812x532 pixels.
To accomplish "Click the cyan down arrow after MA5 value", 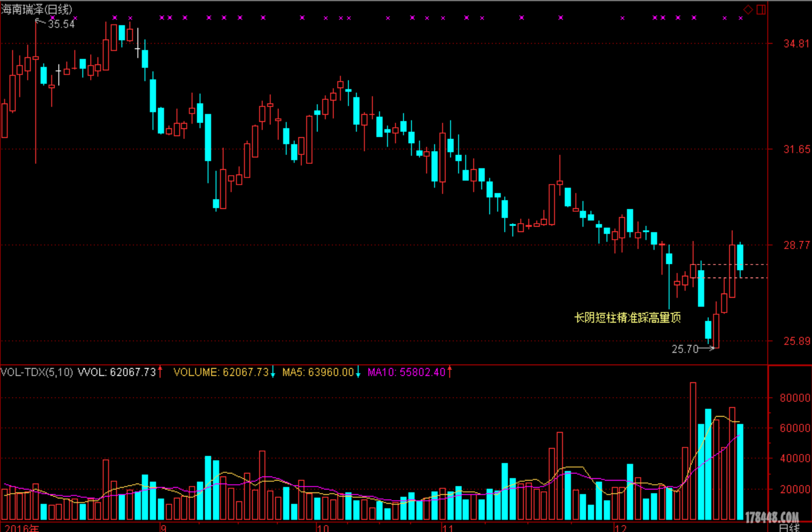I will pyautogui.click(x=358, y=372).
